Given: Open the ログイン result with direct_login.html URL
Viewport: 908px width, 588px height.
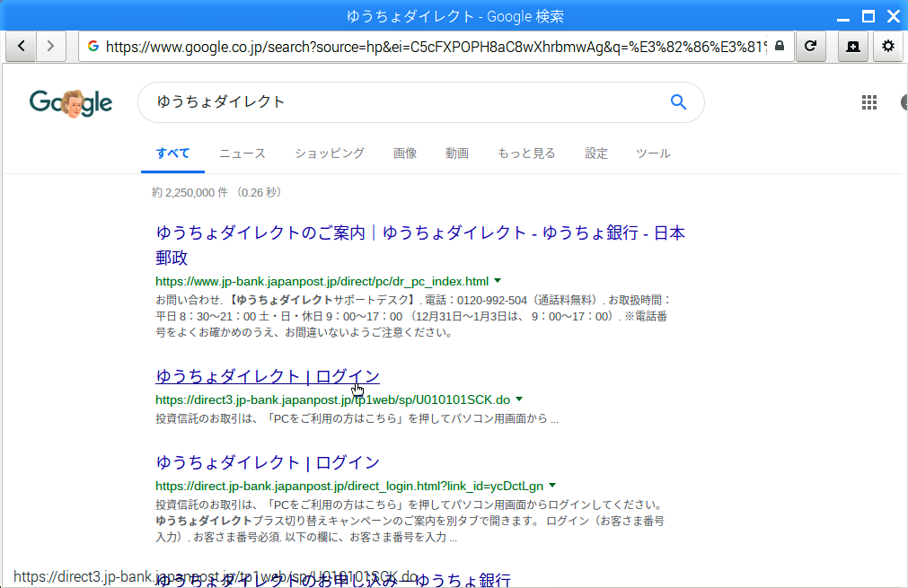Looking at the screenshot, I should [268, 462].
